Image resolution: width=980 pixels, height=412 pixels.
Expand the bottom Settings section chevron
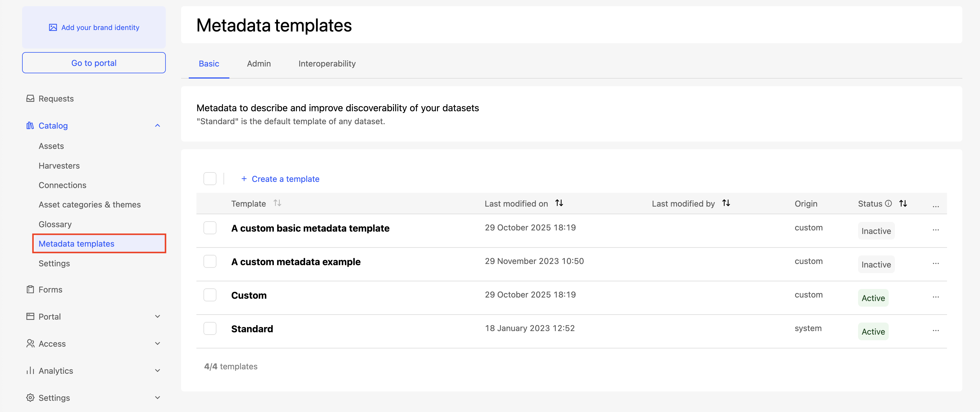[158, 398]
